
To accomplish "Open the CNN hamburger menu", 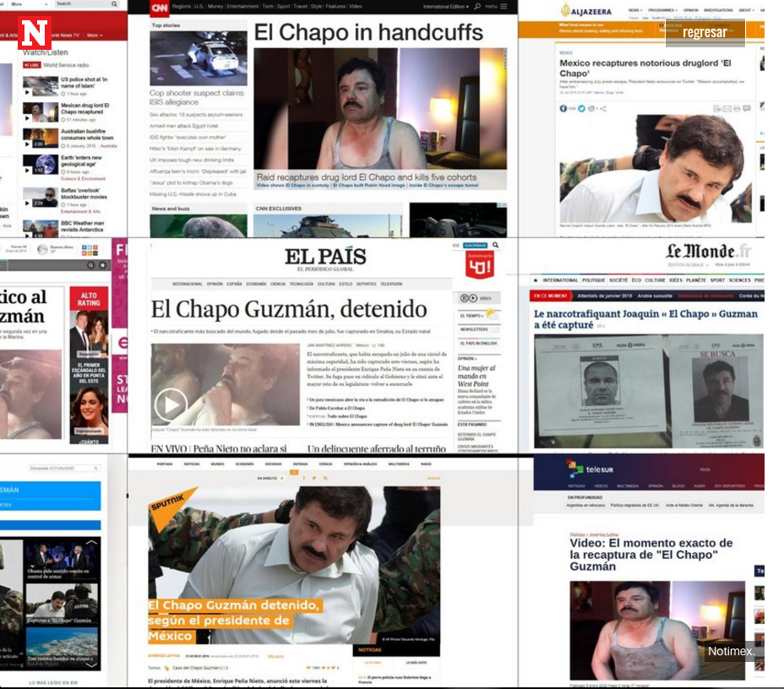I will (504, 7).
